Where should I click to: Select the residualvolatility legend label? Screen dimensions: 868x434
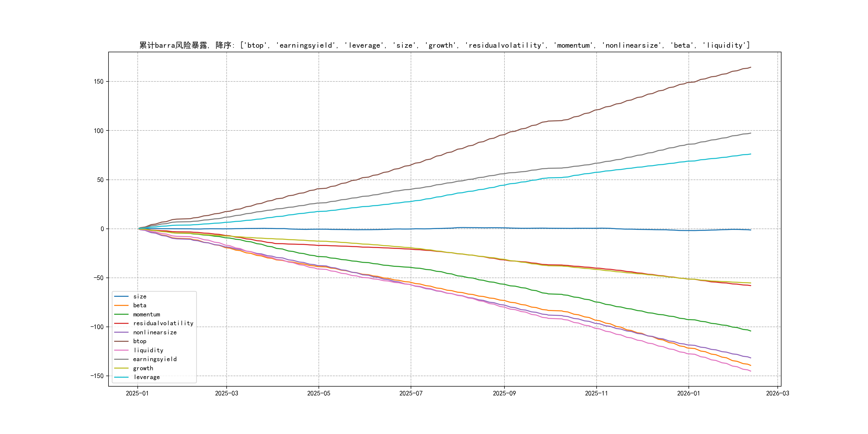(163, 323)
